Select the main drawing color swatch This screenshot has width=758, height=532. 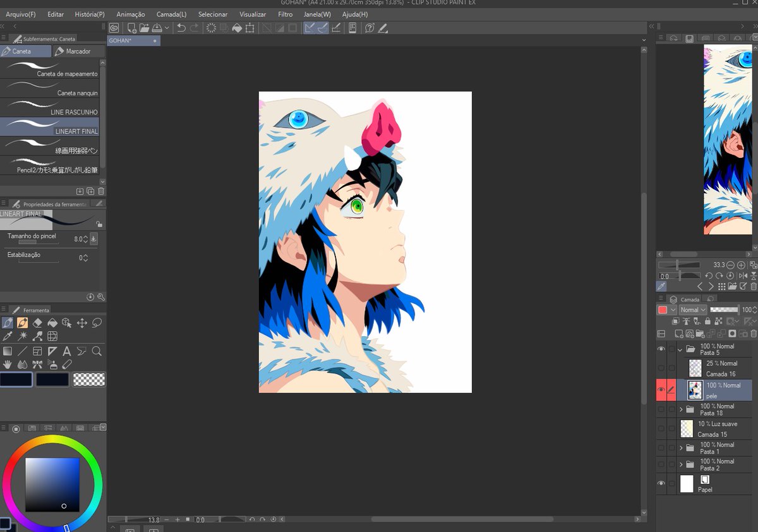[x=16, y=379]
